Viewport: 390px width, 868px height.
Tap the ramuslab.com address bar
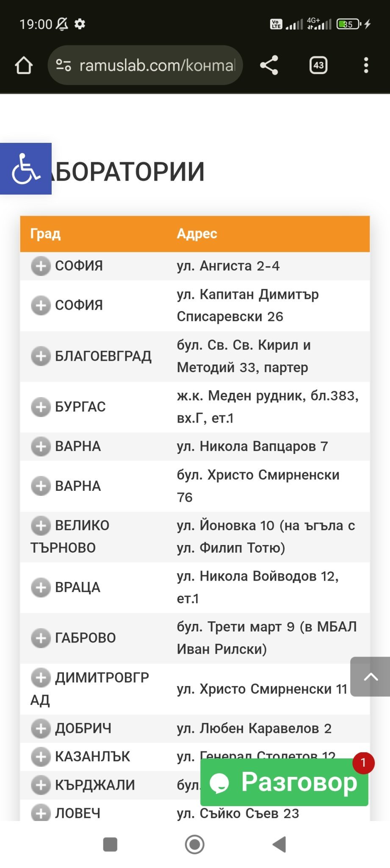coord(157,65)
